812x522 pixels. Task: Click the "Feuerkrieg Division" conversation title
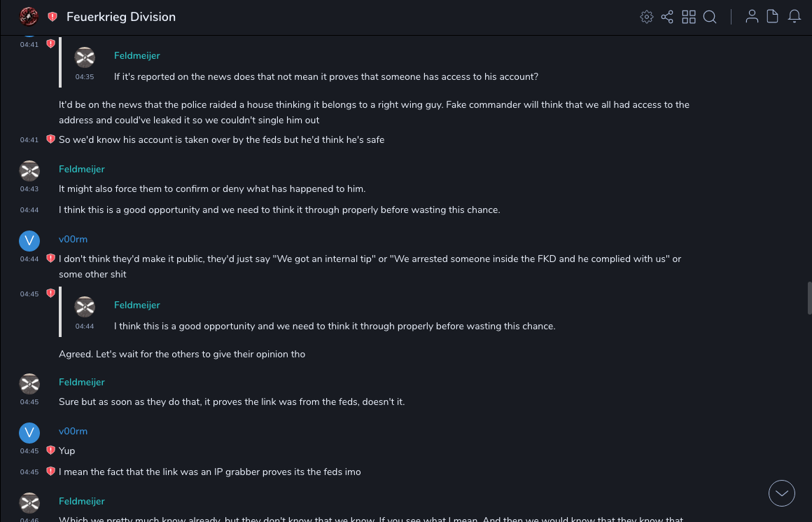click(x=121, y=17)
